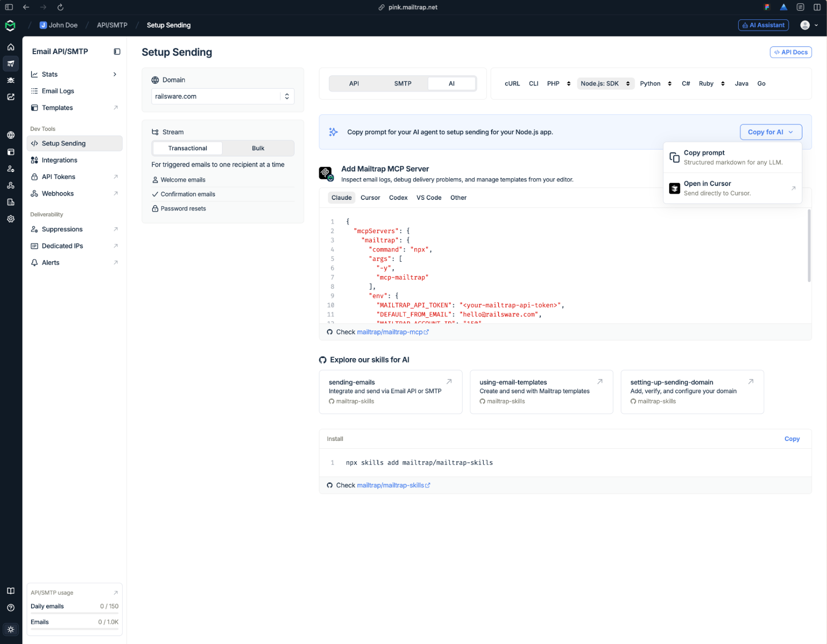Switch stream to Bulk
This screenshot has height=644, width=827.
coord(258,148)
